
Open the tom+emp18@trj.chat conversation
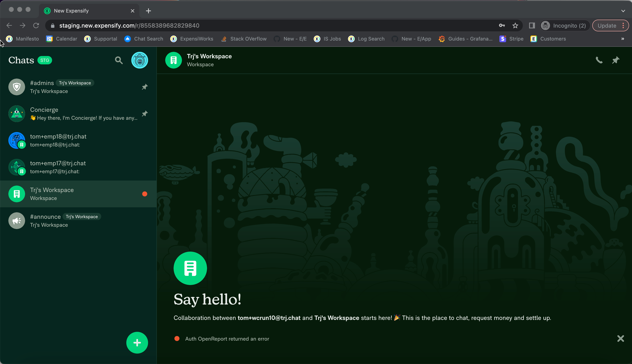[x=78, y=140]
